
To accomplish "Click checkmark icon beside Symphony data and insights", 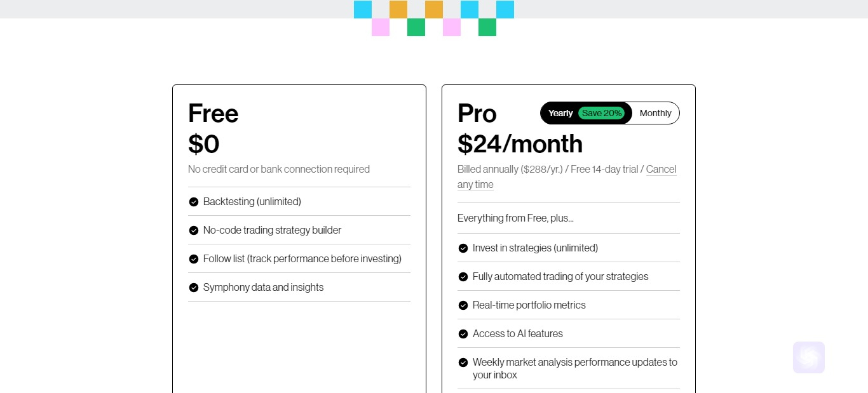I will [194, 288].
